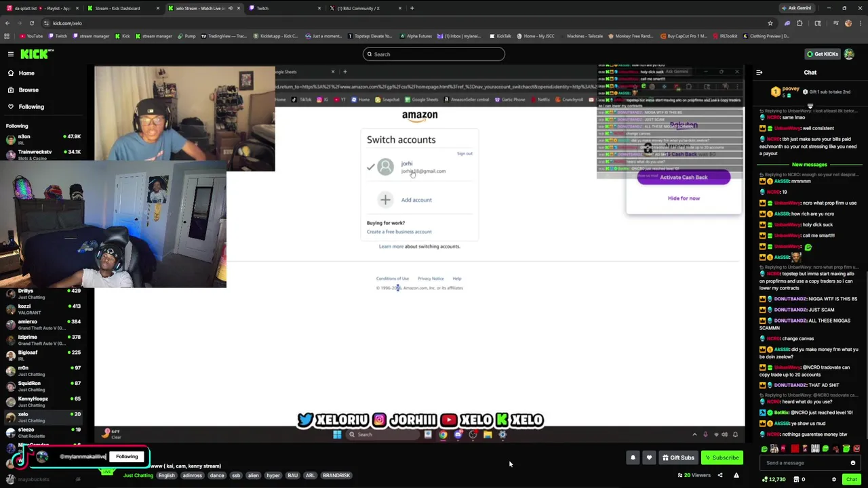Screen dimensions: 868x488
Task: Share the stream via share icon
Action: [x=720, y=475]
